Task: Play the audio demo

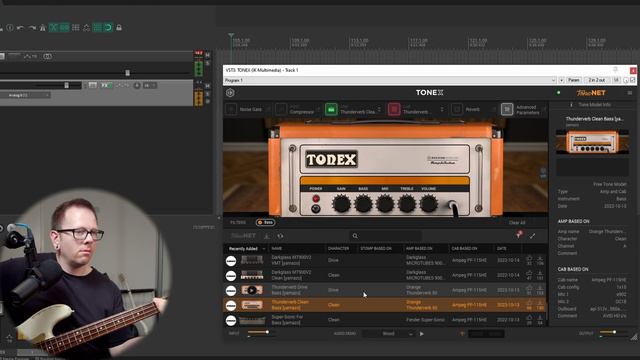Action: click(422, 333)
